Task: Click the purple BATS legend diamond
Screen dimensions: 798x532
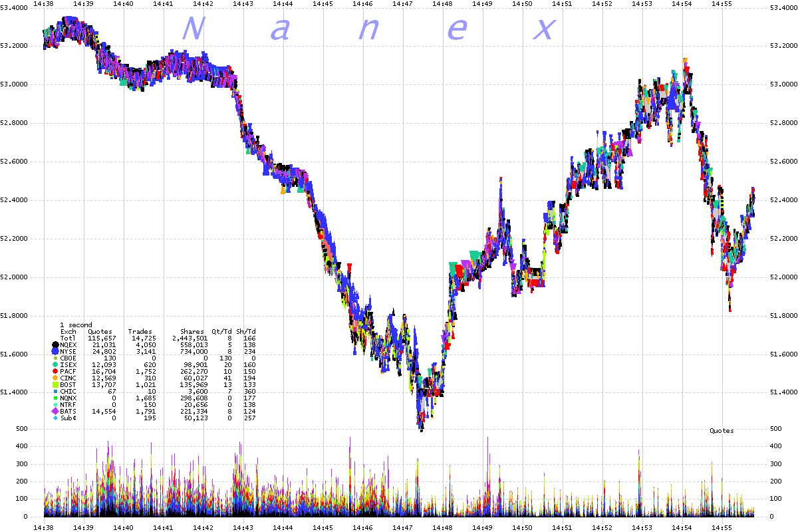Action: click(55, 411)
